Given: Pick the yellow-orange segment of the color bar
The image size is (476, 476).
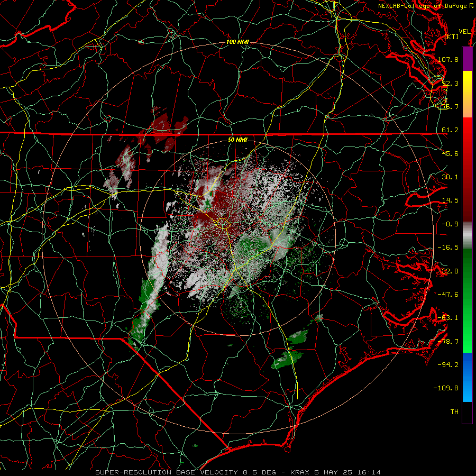Looking at the screenshot, I should [467, 94].
